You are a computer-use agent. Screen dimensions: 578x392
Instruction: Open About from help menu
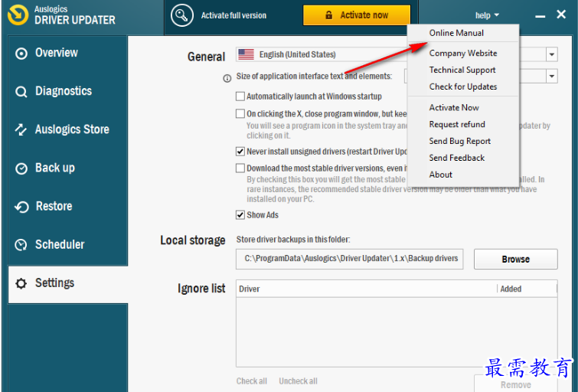tap(463, 175)
